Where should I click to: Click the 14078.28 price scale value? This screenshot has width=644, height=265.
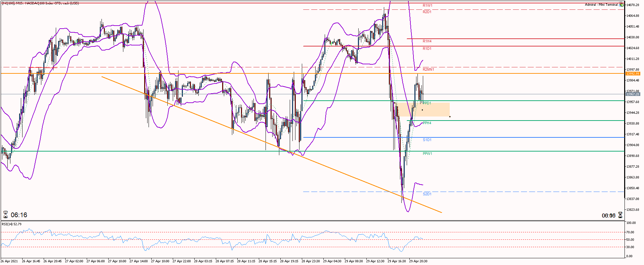633,5
